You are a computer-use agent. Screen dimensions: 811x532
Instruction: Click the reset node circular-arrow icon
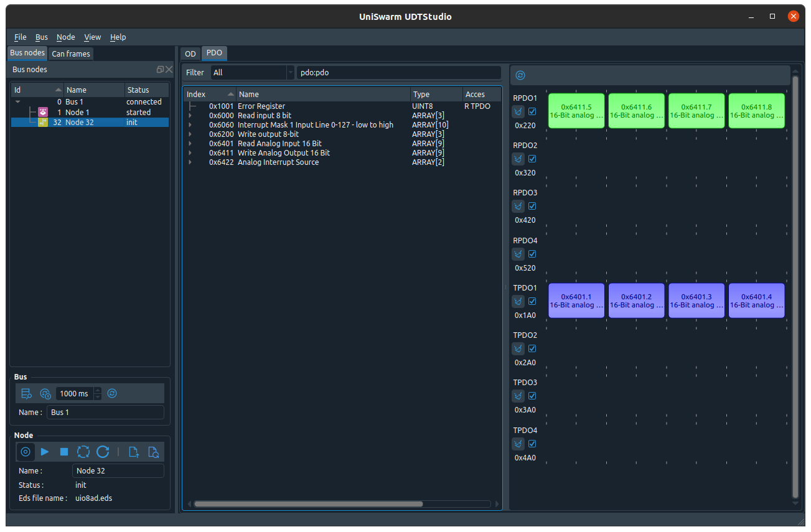click(x=103, y=452)
